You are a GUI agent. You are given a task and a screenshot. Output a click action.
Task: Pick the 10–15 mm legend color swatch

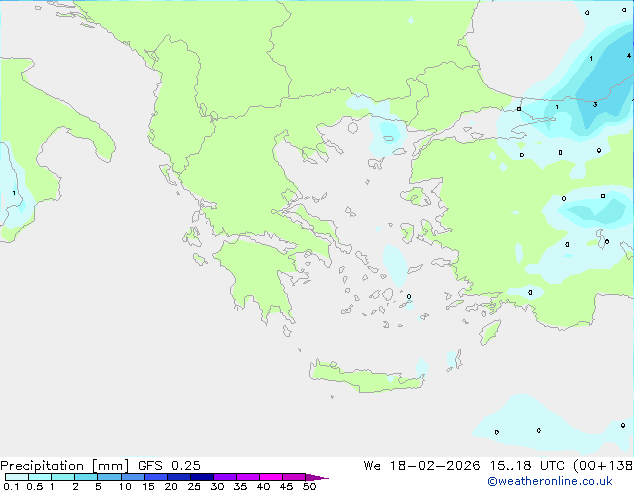point(132,477)
